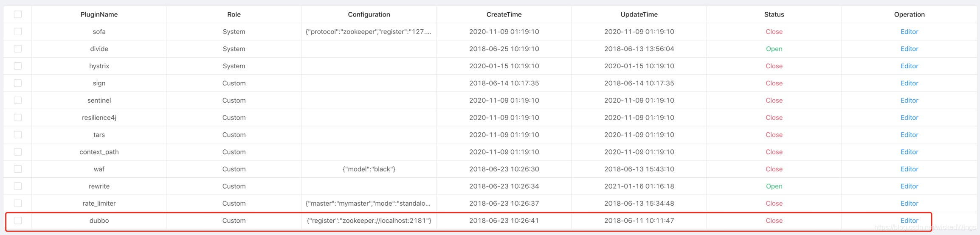Click the CreateTime column header
Screen dimensions: 980x235
pyautogui.click(x=504, y=14)
